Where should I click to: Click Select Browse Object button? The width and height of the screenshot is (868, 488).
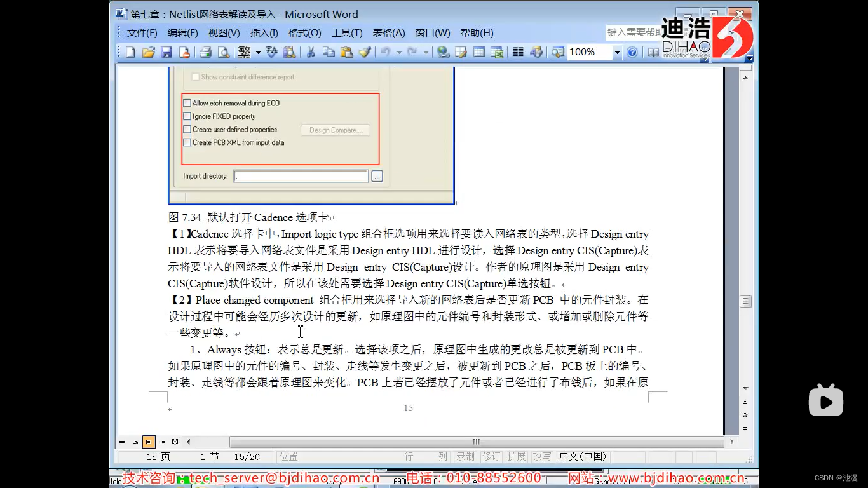[x=746, y=415]
